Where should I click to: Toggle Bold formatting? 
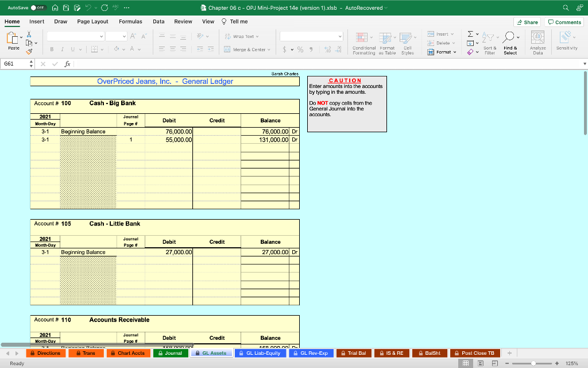[52, 49]
